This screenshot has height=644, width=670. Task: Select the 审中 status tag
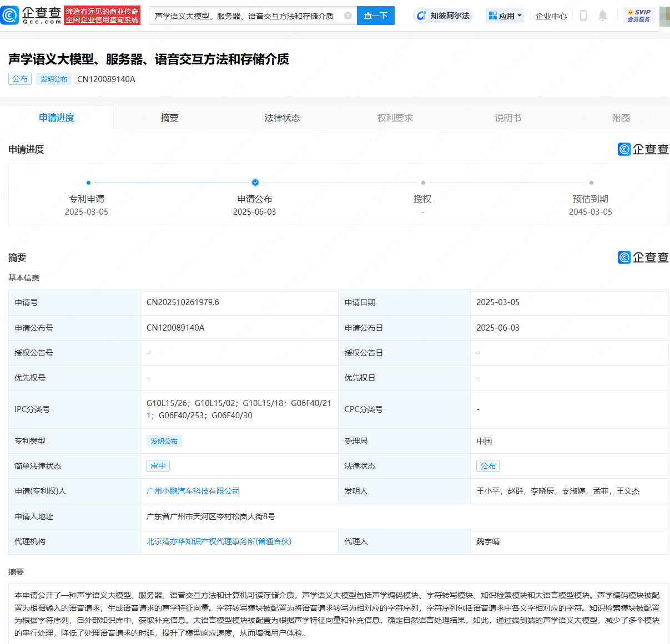tap(158, 466)
